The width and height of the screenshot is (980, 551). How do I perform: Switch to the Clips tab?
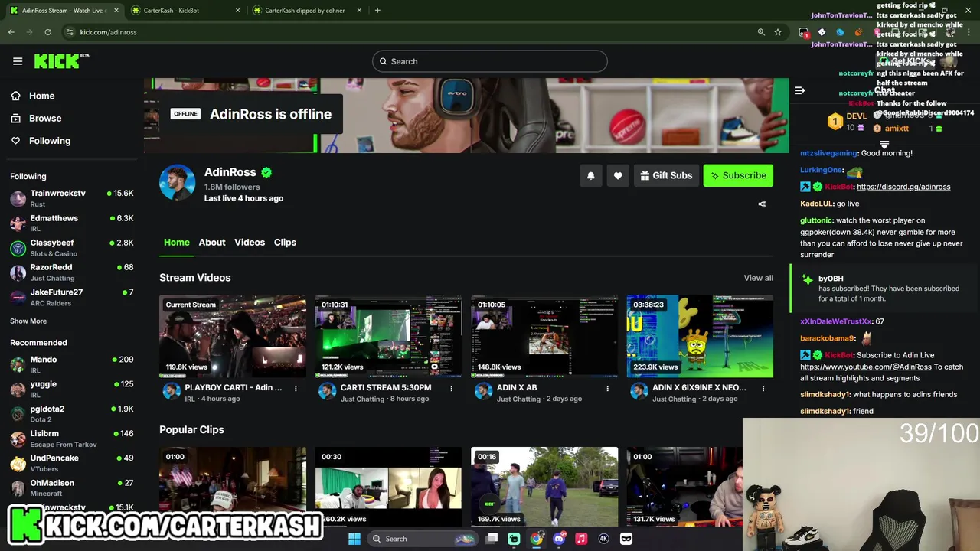click(x=285, y=242)
